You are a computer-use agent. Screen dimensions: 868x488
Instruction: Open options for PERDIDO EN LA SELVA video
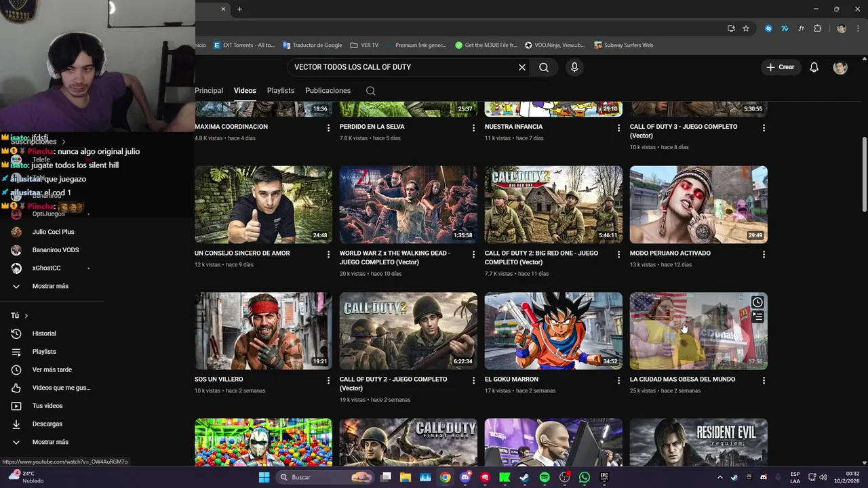click(474, 127)
